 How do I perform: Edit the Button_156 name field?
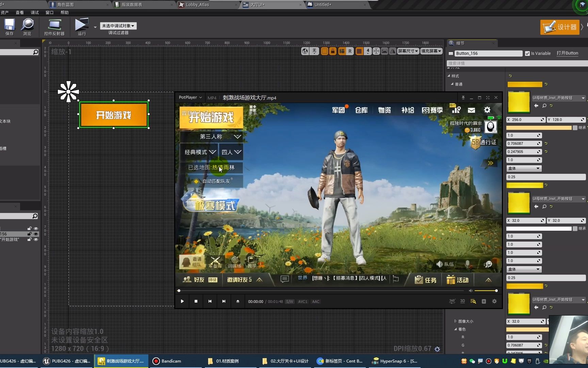click(489, 53)
